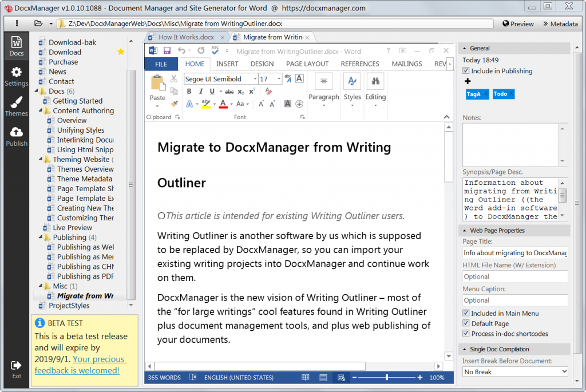
Task: Uncheck Include in Publishing
Action: tap(466, 70)
